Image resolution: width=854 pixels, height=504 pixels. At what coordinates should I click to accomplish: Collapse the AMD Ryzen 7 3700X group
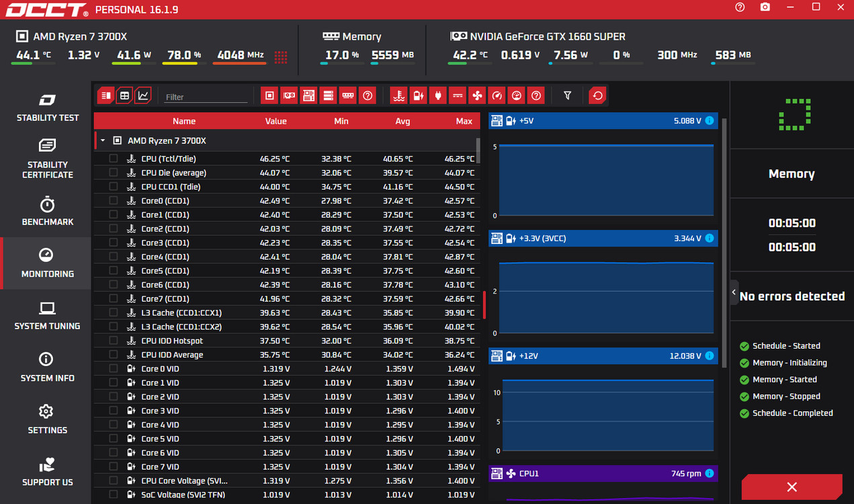[x=103, y=141]
